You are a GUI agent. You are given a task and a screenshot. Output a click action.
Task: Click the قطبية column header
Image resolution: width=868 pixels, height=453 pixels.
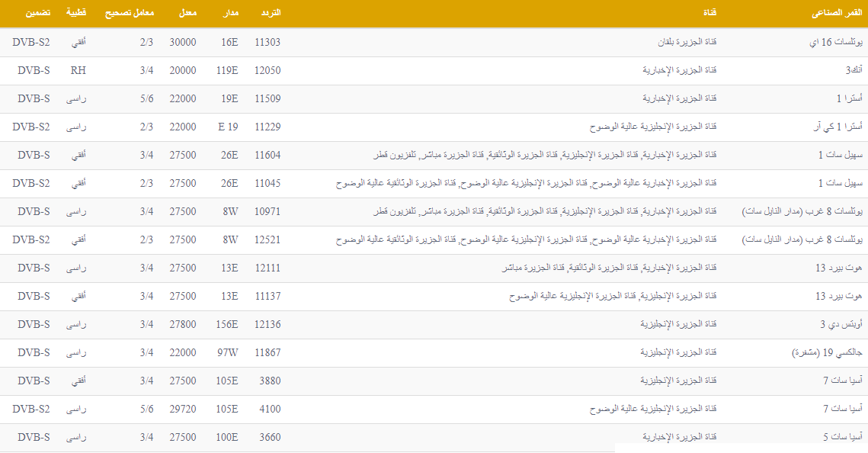click(76, 13)
